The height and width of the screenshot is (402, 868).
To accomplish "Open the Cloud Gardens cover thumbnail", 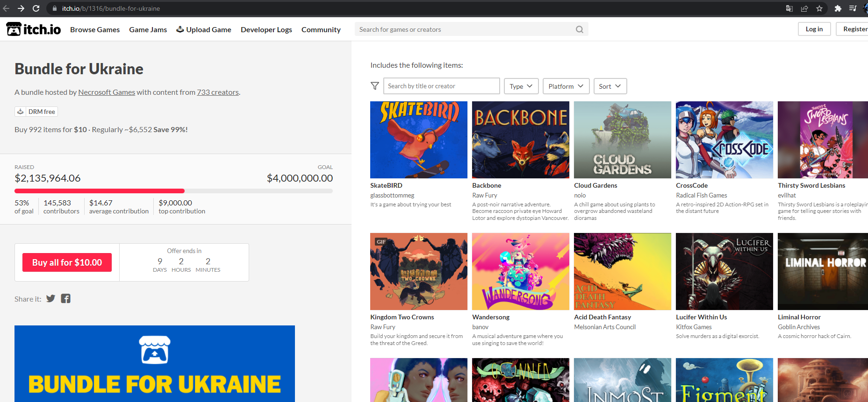I will point(623,140).
